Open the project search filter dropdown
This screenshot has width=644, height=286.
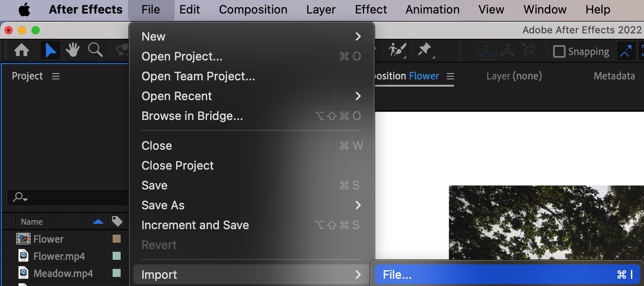(x=21, y=197)
